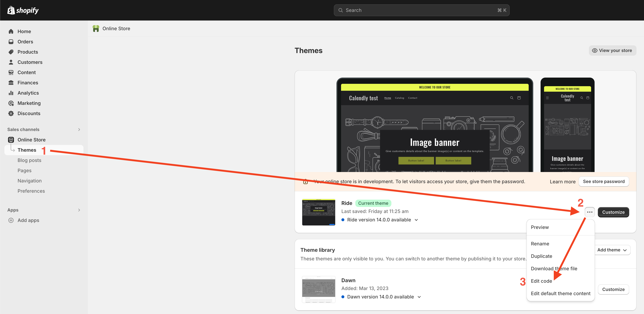The height and width of the screenshot is (314, 644).
Task: Click the Learn more link
Action: tap(563, 182)
